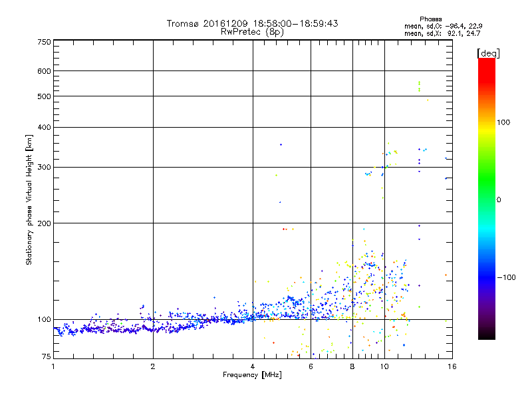The height and width of the screenshot is (399, 532).
Task: Click the colorbar tick label '100'
Action: click(503, 122)
